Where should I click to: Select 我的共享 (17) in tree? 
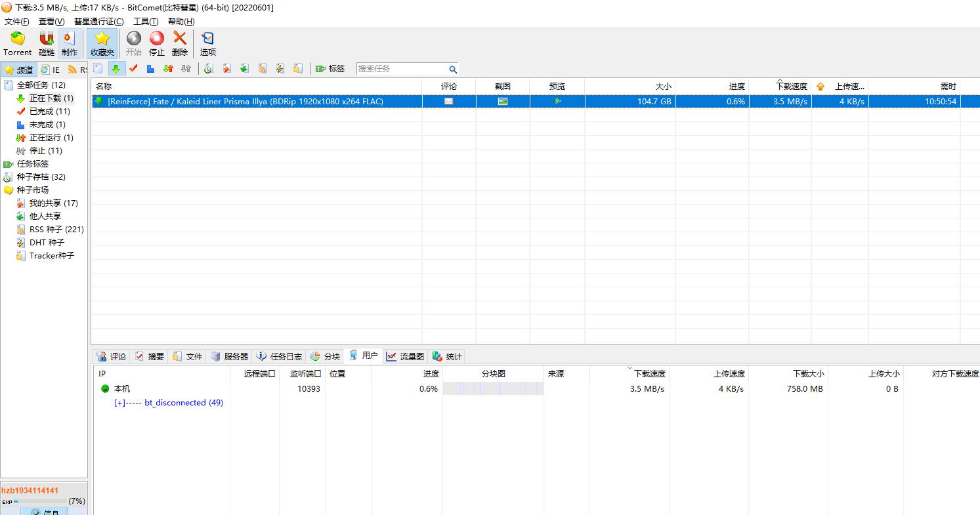[53, 203]
